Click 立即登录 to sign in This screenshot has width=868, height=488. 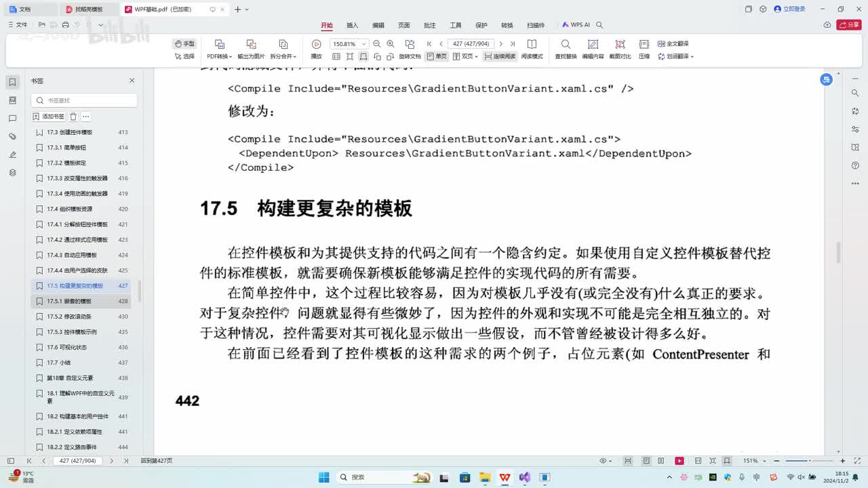[x=790, y=9]
